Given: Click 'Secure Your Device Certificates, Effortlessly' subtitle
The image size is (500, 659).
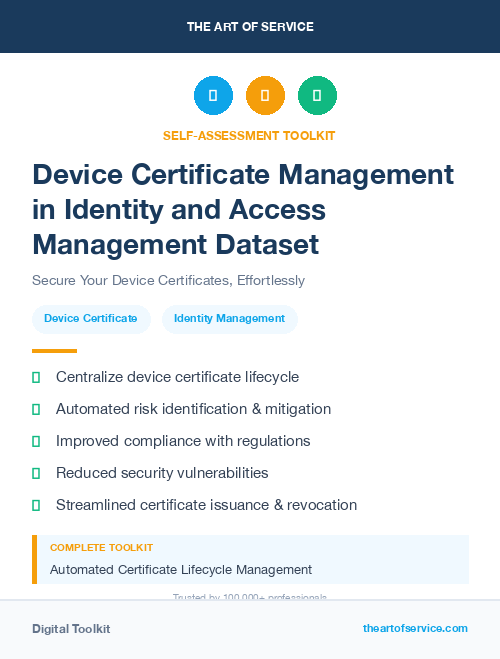Looking at the screenshot, I should coord(168,280).
